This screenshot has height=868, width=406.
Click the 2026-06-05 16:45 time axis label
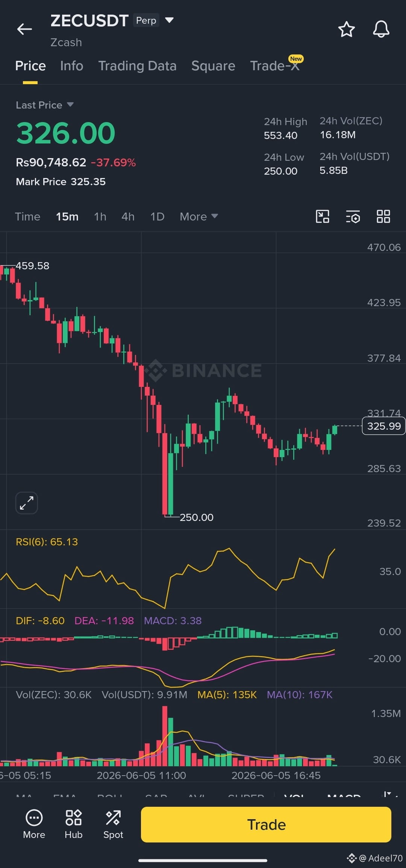[x=276, y=775]
